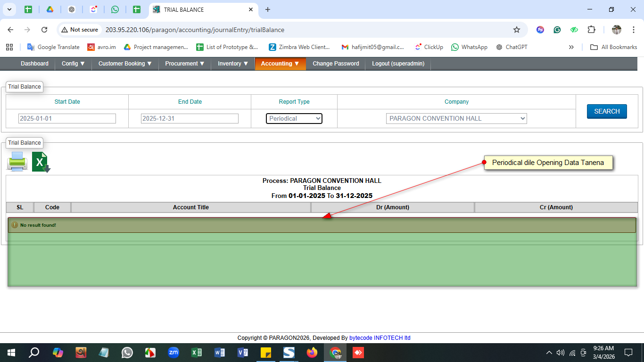Open the ChatGPT bookmark
This screenshot has width=644, height=362.
click(x=512, y=47)
